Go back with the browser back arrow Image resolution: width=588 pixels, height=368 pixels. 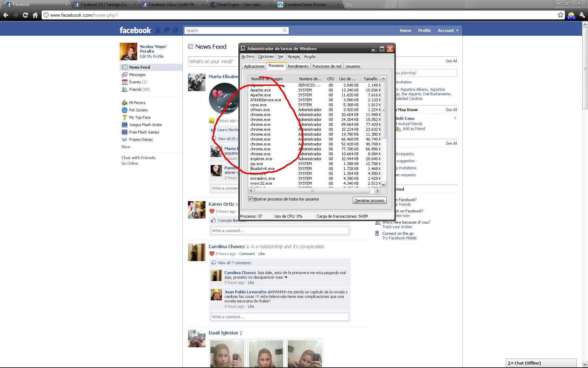[6, 15]
